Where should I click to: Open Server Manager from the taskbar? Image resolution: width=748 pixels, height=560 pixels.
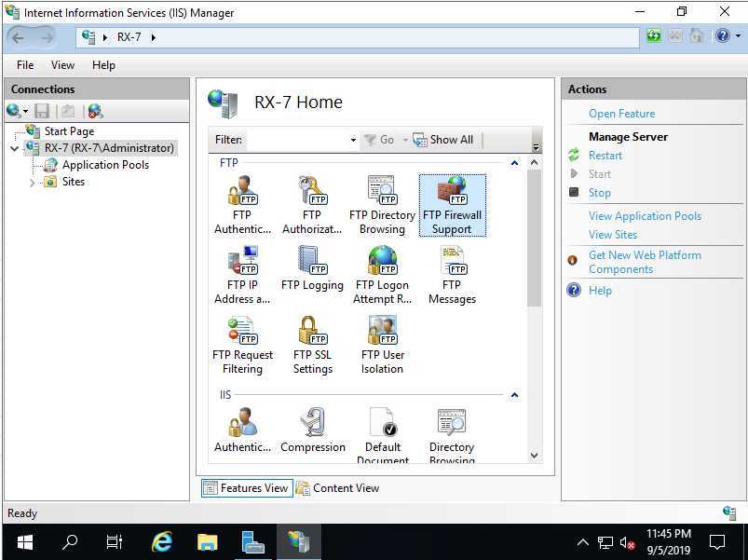click(x=252, y=542)
